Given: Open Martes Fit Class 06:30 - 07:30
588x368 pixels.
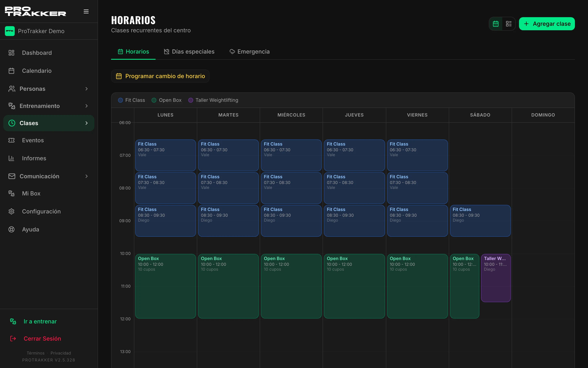Looking at the screenshot, I should (228, 155).
